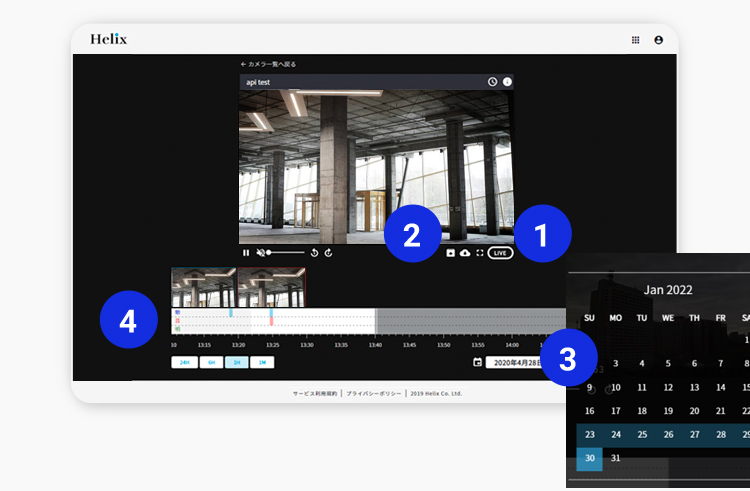Select January 20 in the calendar
This screenshot has width=750, height=491.
695,411
